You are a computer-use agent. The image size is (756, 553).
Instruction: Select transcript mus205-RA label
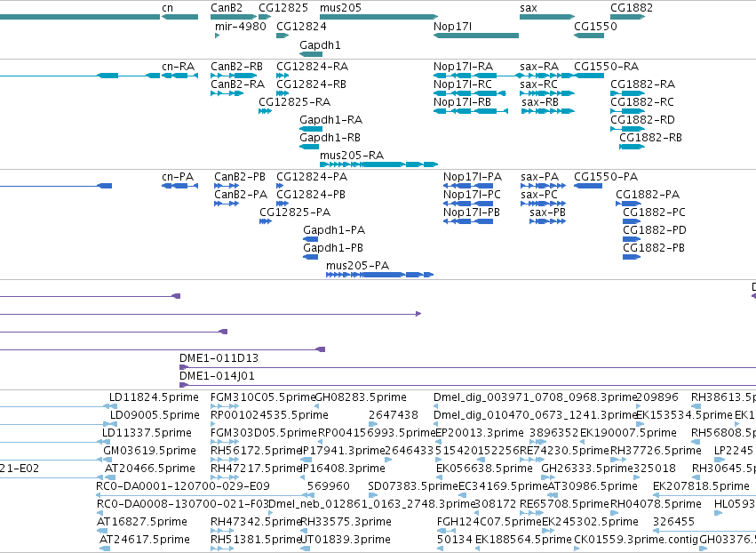352,156
